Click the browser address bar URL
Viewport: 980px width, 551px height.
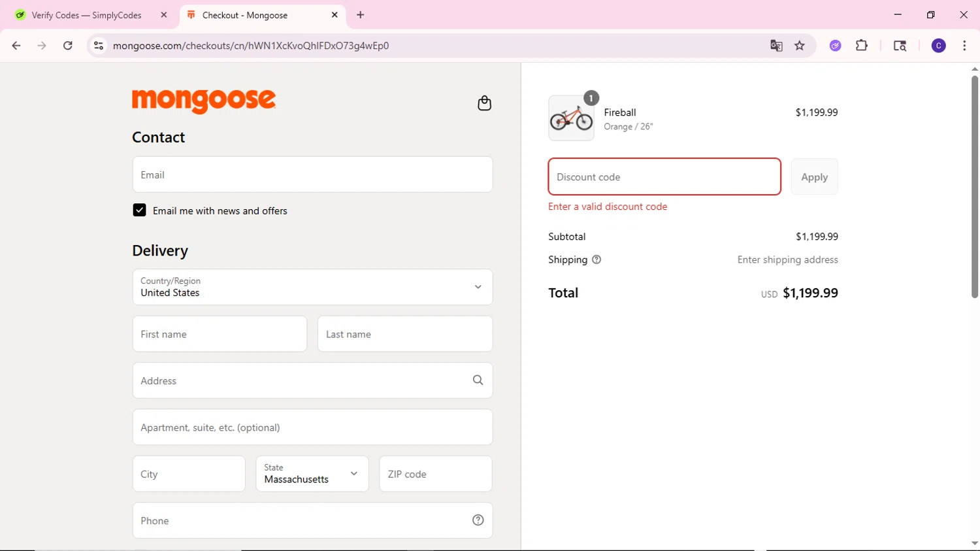(x=251, y=46)
